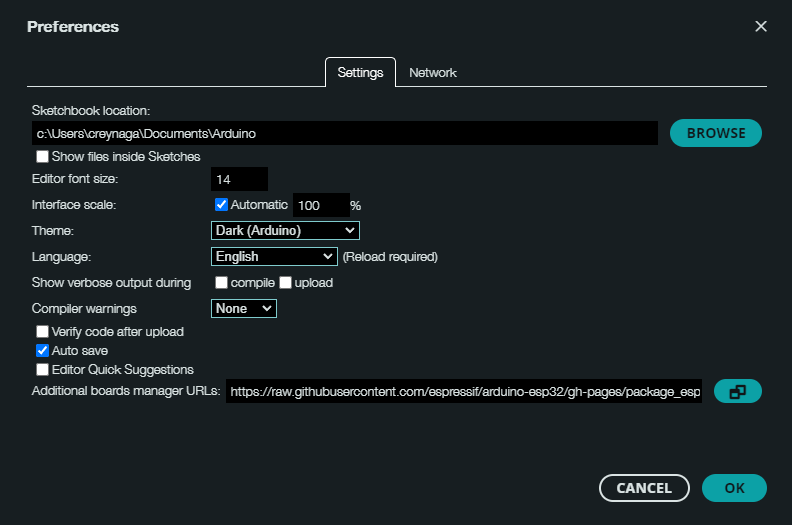Disable the Auto save checkbox

pos(42,351)
